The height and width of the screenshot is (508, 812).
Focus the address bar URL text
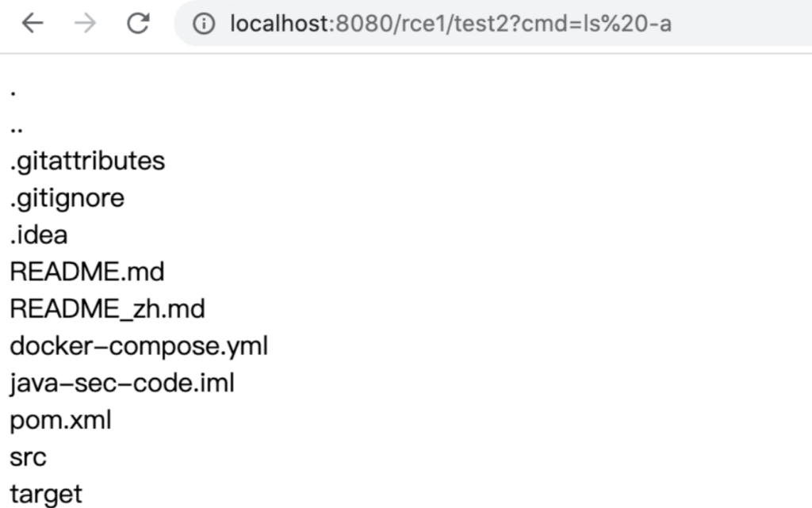coord(450,24)
